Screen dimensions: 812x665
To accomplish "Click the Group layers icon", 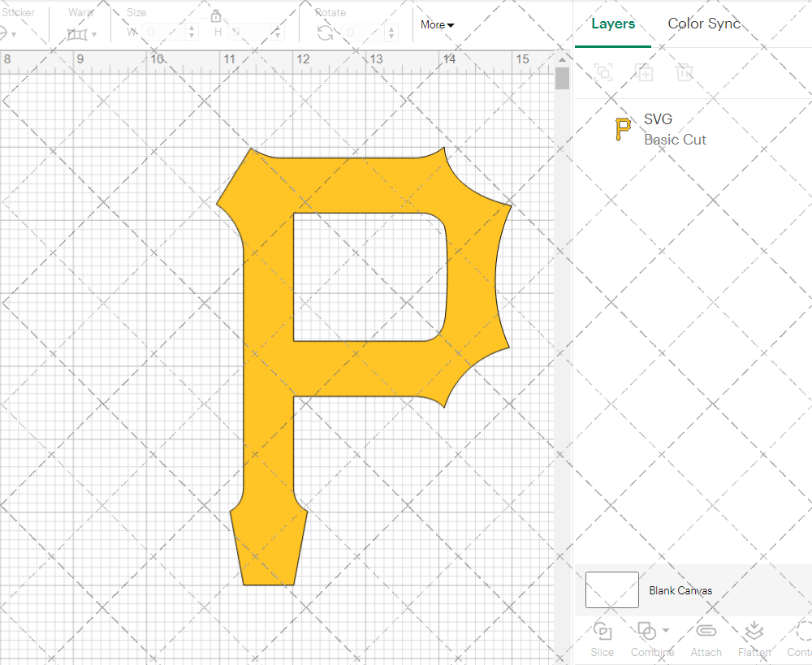I will [603, 72].
